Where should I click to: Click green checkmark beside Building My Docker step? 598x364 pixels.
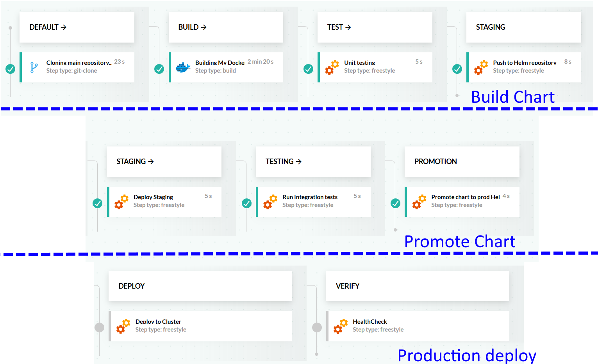pyautogui.click(x=159, y=69)
